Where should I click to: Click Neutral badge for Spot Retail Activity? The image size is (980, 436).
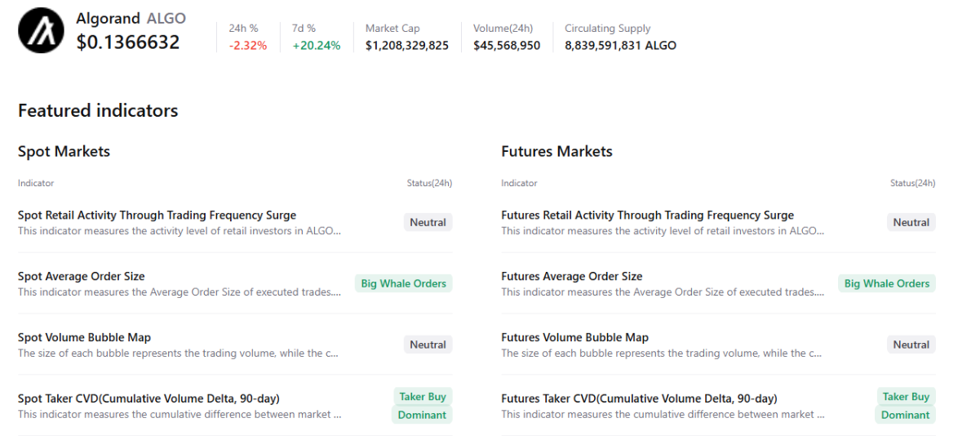[428, 222]
